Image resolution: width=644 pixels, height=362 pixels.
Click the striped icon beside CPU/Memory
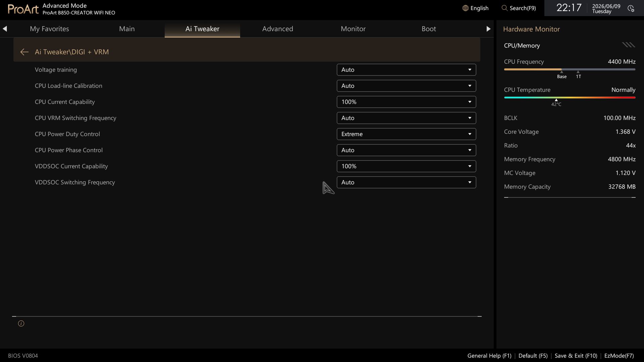pos(629,45)
